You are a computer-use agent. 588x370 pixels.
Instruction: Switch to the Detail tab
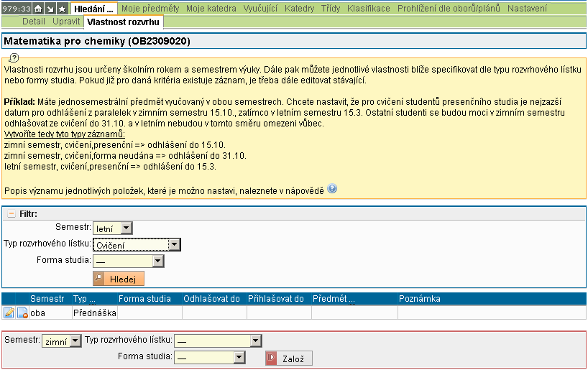click(34, 22)
